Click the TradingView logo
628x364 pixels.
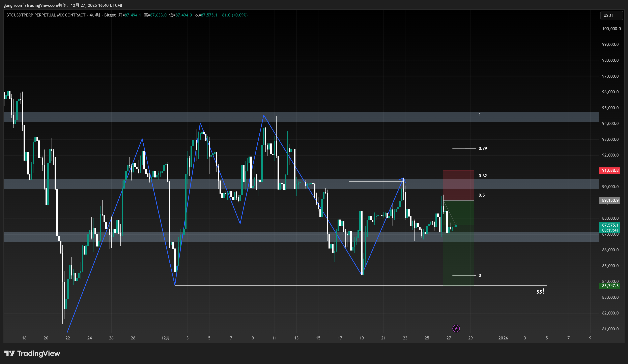32,353
